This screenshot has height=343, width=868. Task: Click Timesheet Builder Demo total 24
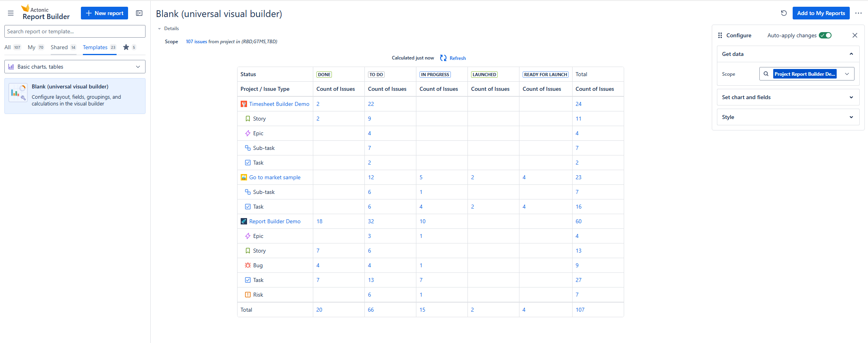pos(579,104)
